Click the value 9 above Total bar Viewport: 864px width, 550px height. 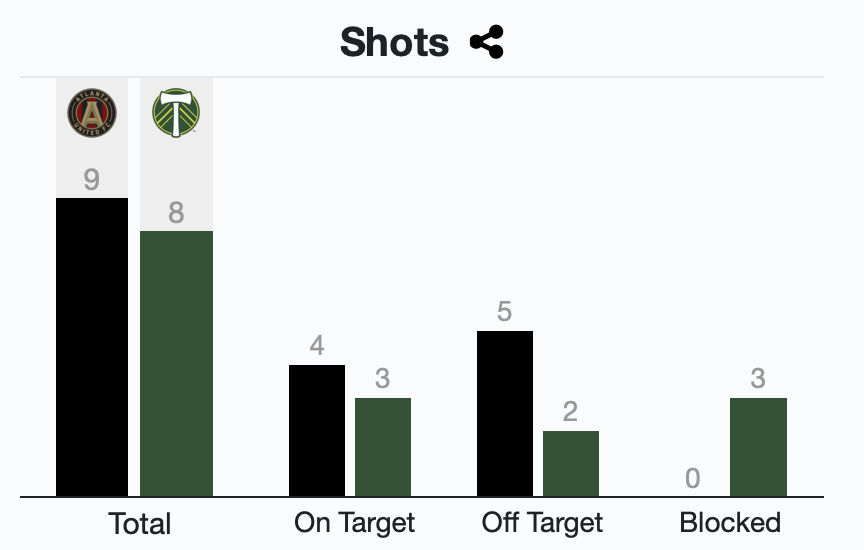[x=92, y=180]
